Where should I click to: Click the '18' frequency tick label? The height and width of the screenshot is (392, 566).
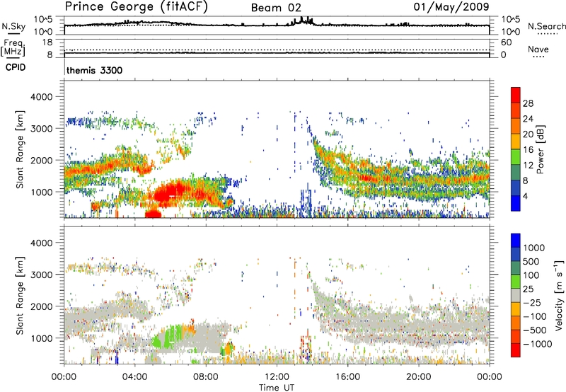point(47,42)
